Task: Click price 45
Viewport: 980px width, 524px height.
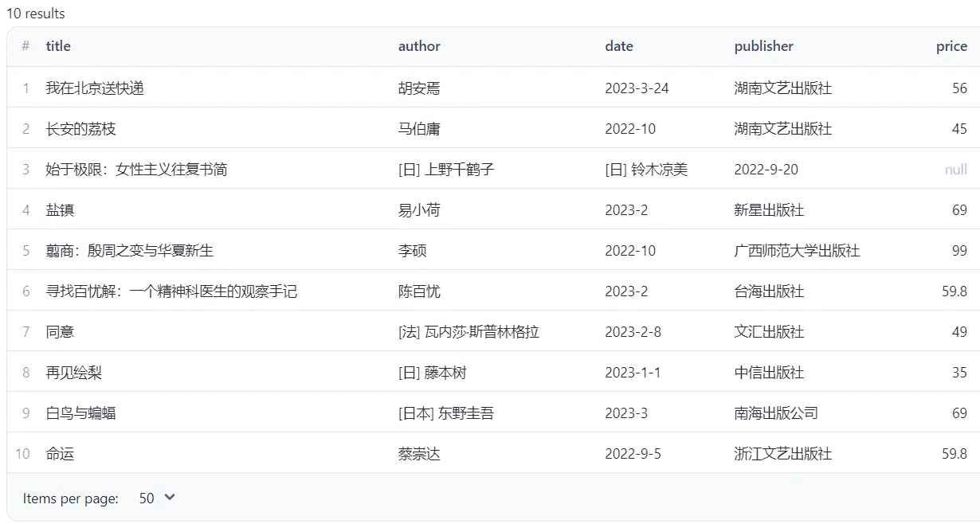Action: (x=959, y=128)
